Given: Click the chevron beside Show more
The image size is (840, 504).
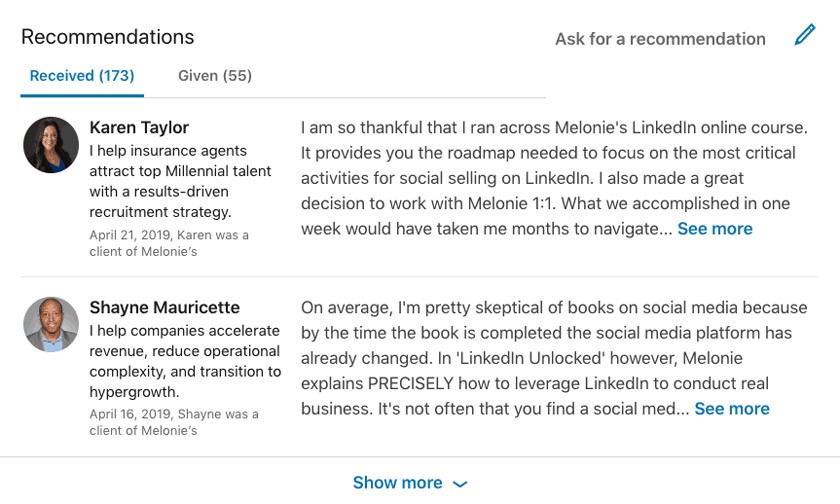Looking at the screenshot, I should [x=460, y=484].
